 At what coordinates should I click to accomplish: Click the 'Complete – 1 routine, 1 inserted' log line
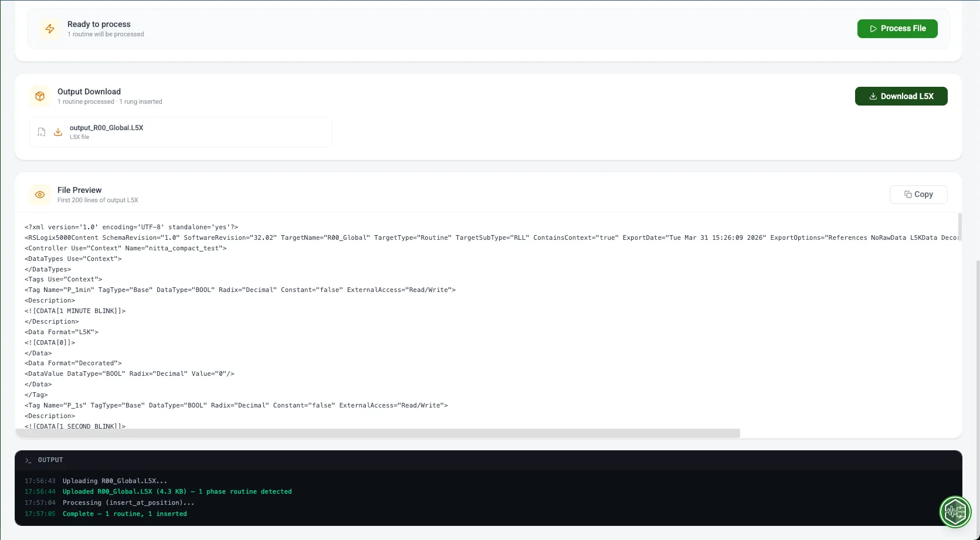click(125, 514)
